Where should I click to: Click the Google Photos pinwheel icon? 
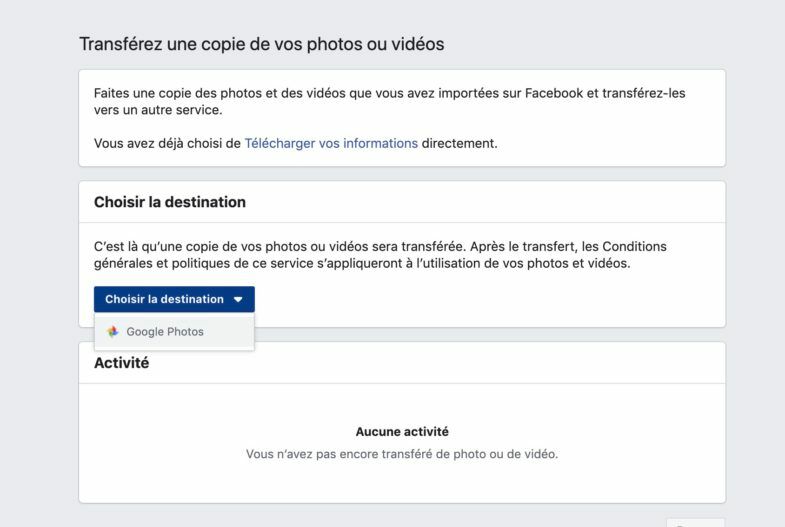click(113, 331)
